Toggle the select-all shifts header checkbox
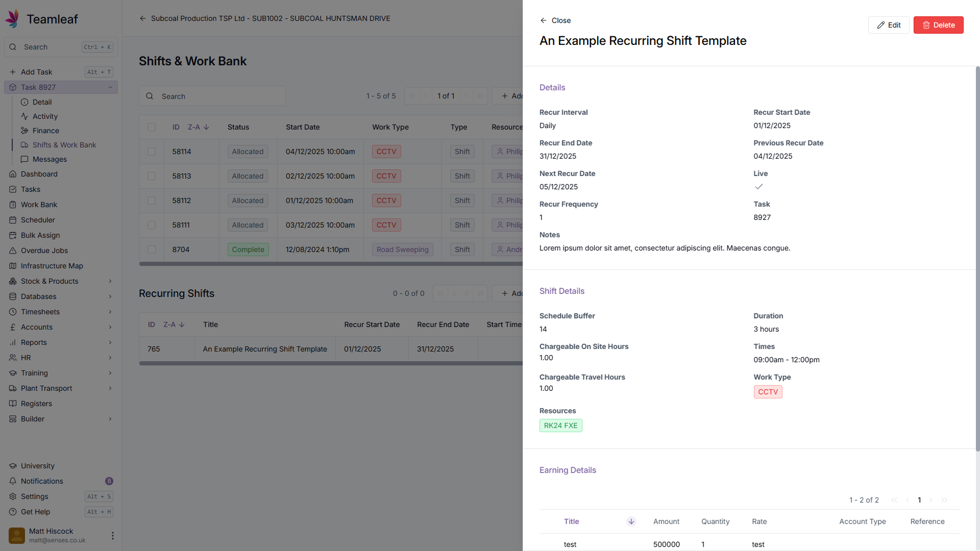980x551 pixels. click(x=152, y=127)
